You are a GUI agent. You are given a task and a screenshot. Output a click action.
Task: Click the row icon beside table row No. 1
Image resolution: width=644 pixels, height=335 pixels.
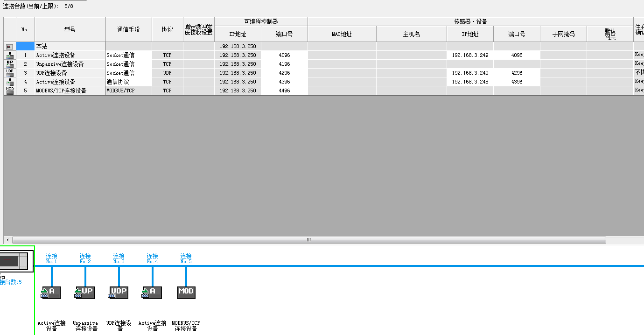(10, 55)
